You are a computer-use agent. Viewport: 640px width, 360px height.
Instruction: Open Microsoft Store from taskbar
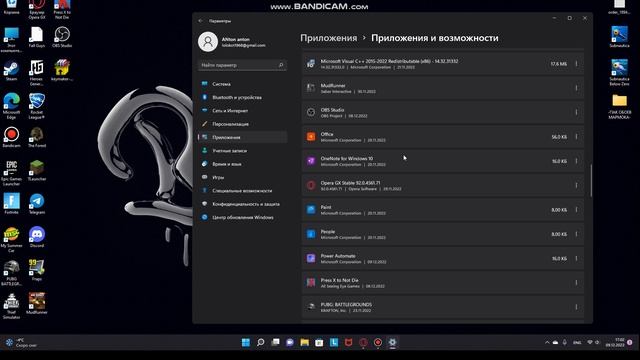319,342
